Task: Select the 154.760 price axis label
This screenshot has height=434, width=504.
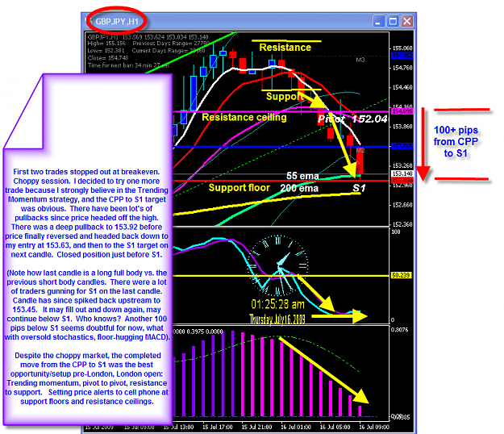Action: point(402,68)
